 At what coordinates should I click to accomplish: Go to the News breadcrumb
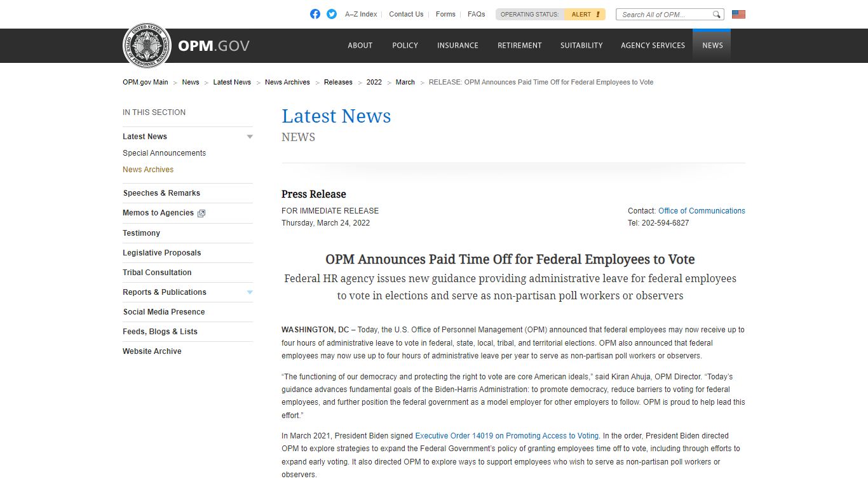(x=191, y=82)
